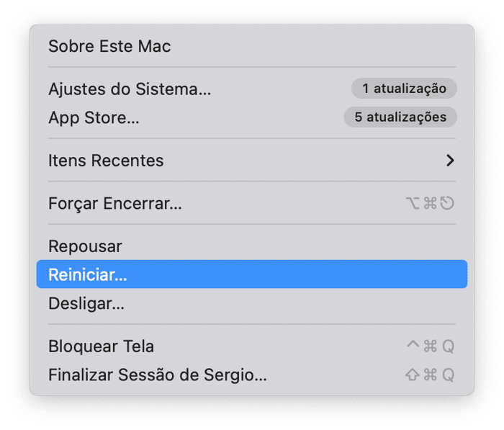Click command symbol in Finalizar Sessão shortcut

[x=430, y=375]
